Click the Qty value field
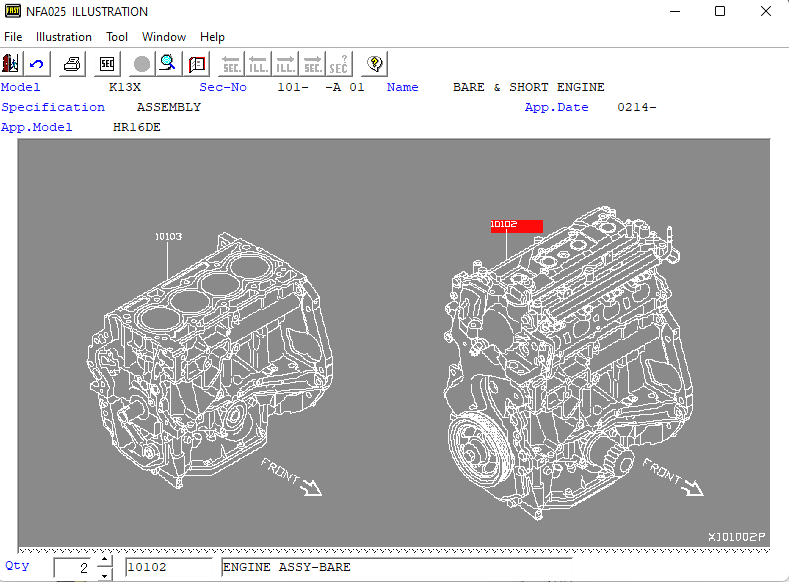The image size is (789, 582). pos(74,568)
